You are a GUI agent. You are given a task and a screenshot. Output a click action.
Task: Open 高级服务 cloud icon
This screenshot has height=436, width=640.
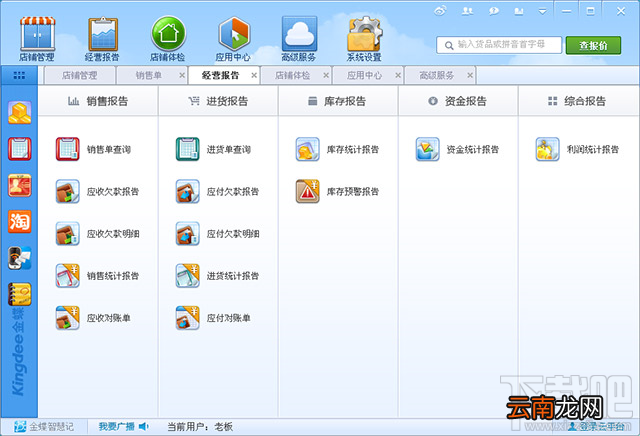pos(299,39)
